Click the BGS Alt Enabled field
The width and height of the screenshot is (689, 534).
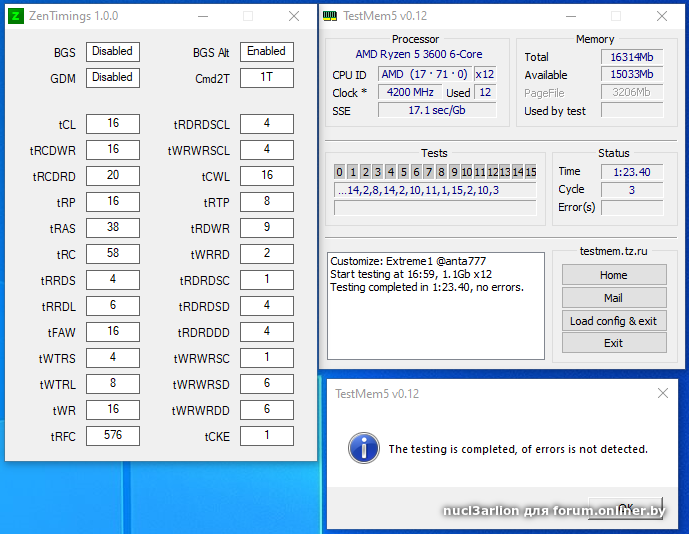(x=267, y=52)
